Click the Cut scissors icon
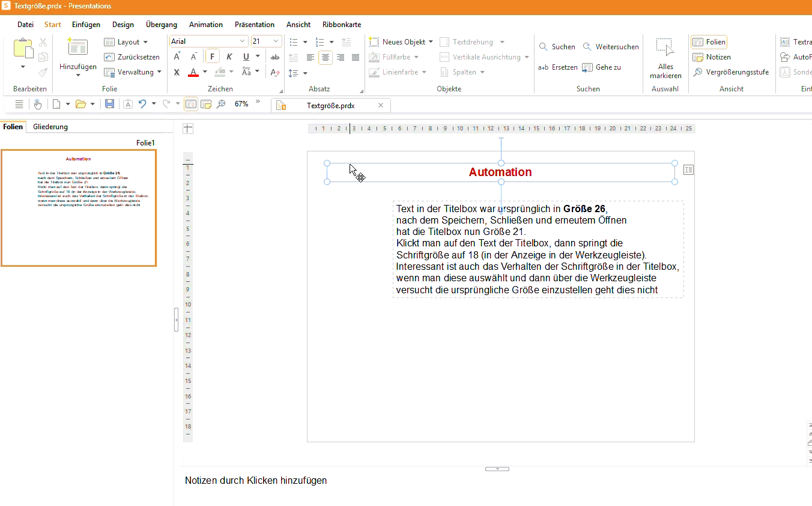812x506 pixels. pyautogui.click(x=43, y=42)
